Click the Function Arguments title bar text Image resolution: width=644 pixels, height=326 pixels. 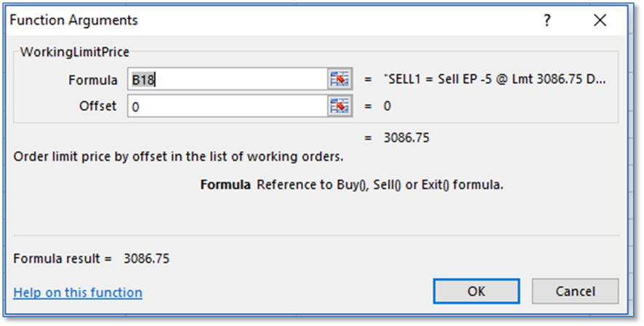click(73, 21)
